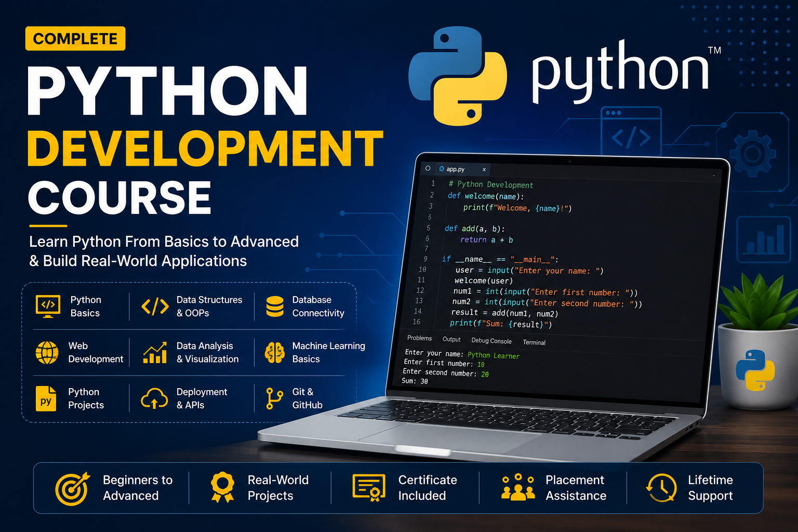Image resolution: width=798 pixels, height=532 pixels.
Task: Click the 'Placement Assistance' text
Action: coord(576,488)
